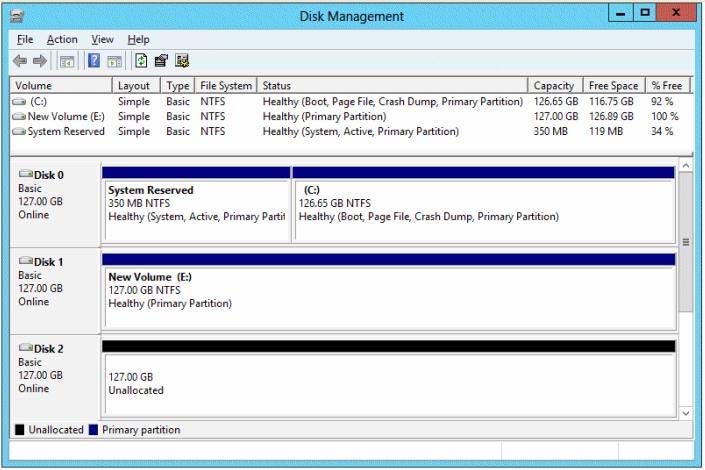Click the 126.65 GB capacity cell
Screen dimensions: 705x470
point(556,102)
